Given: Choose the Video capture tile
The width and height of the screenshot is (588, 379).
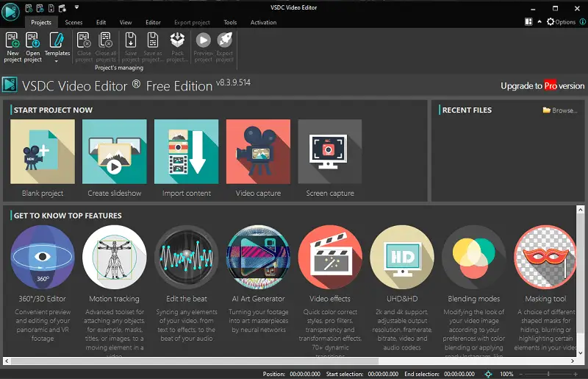Looking at the screenshot, I should [258, 152].
